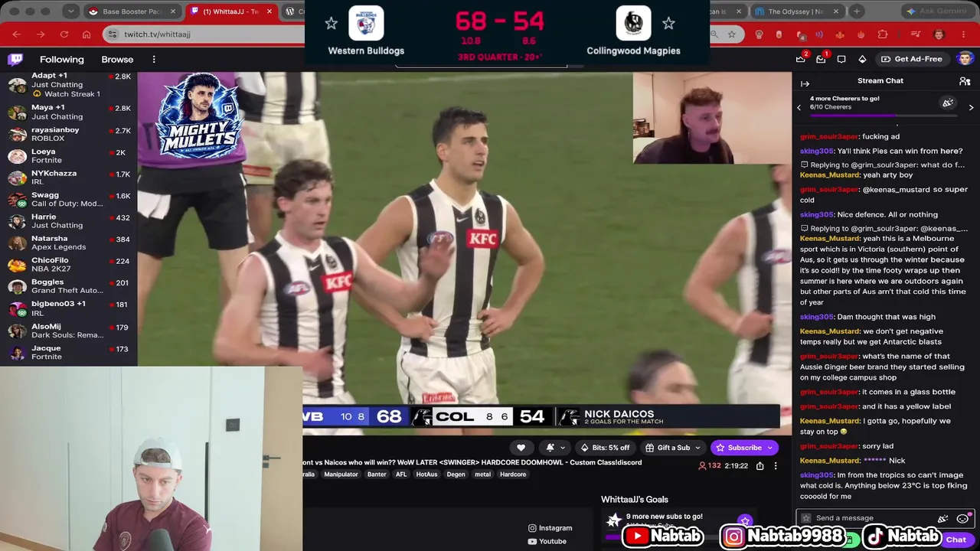Open the Twitch nav more options dots
The image size is (980, 551).
pyautogui.click(x=154, y=60)
